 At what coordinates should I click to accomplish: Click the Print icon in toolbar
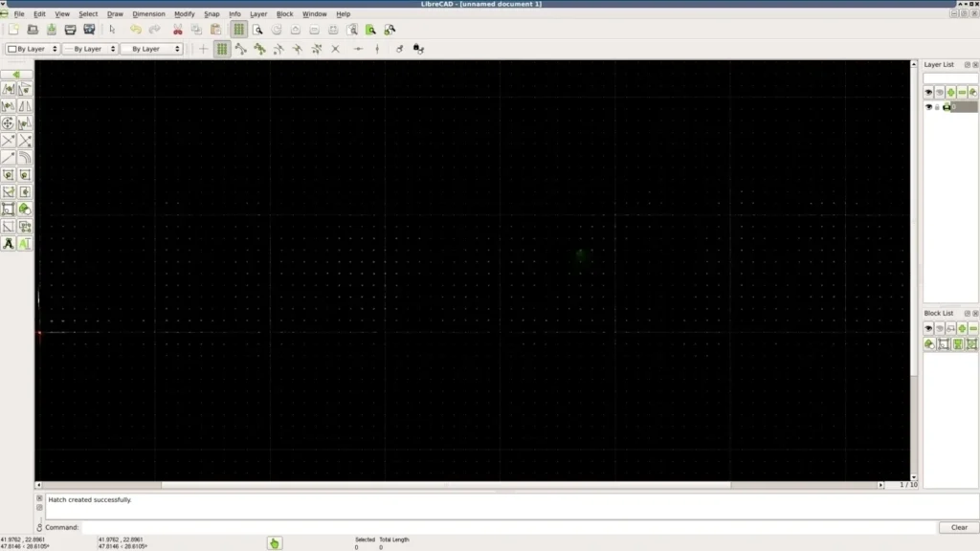(x=70, y=30)
